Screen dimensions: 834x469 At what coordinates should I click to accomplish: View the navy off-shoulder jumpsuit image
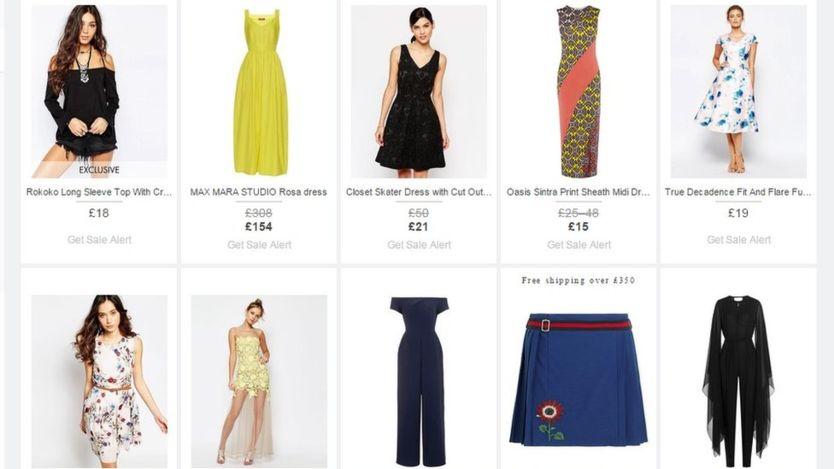pos(419,381)
